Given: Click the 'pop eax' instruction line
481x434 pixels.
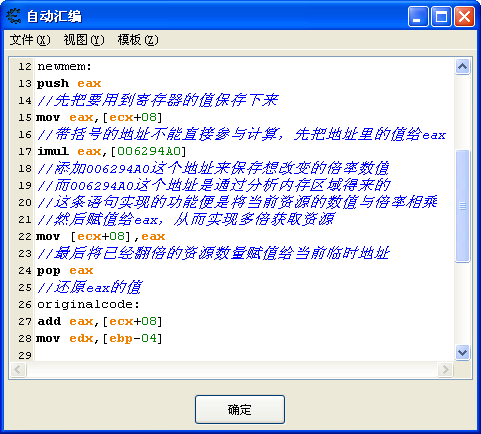Looking at the screenshot, I should coord(65,270).
